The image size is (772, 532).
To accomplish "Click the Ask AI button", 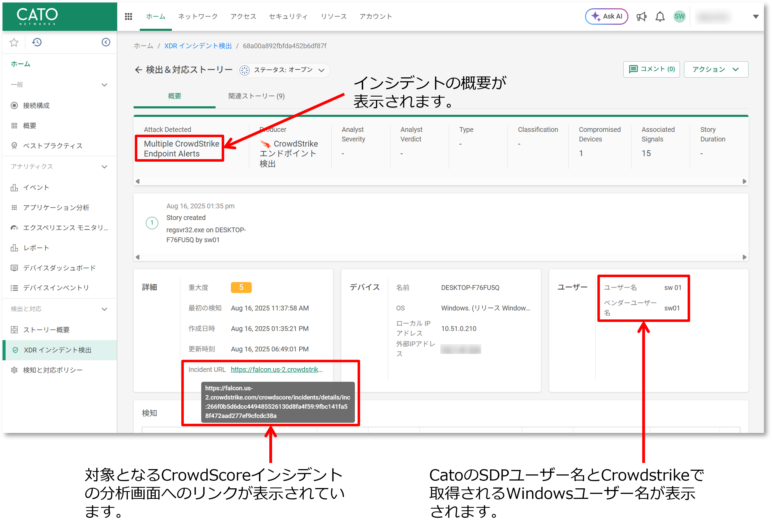I will (x=606, y=16).
